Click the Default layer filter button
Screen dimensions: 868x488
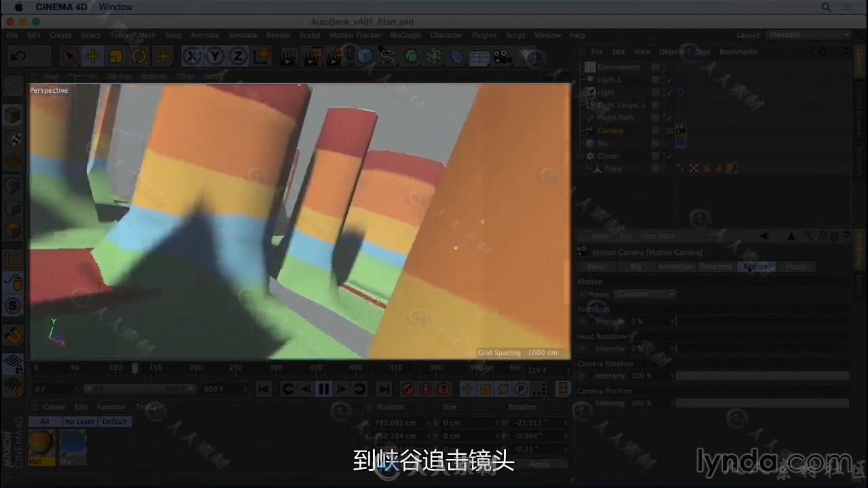[114, 422]
